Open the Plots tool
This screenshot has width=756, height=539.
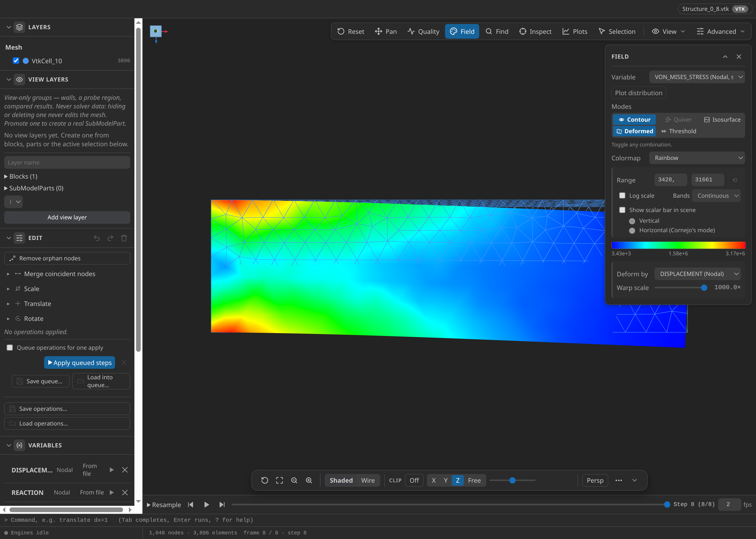click(575, 31)
